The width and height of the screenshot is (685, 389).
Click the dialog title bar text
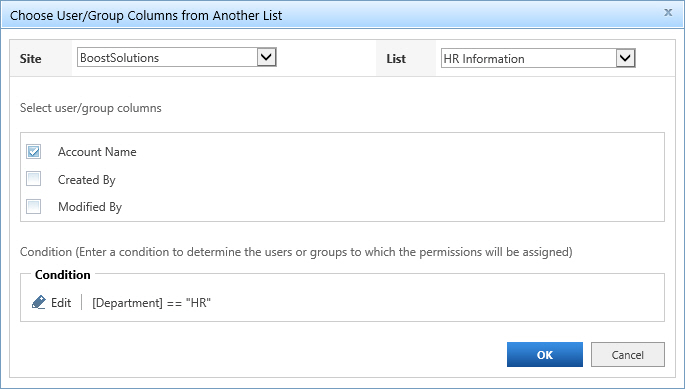point(146,16)
